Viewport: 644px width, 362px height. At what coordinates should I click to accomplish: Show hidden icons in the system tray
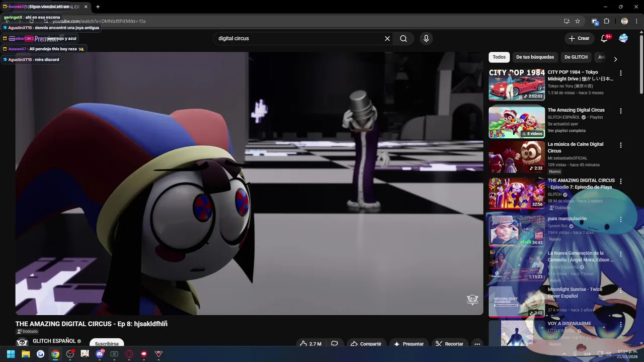click(x=564, y=354)
